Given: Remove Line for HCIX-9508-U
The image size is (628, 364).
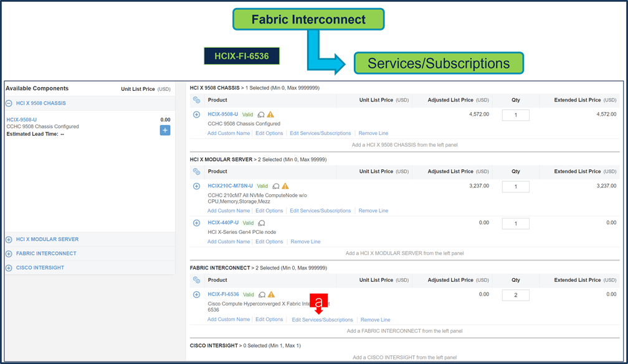Looking at the screenshot, I should coord(373,133).
